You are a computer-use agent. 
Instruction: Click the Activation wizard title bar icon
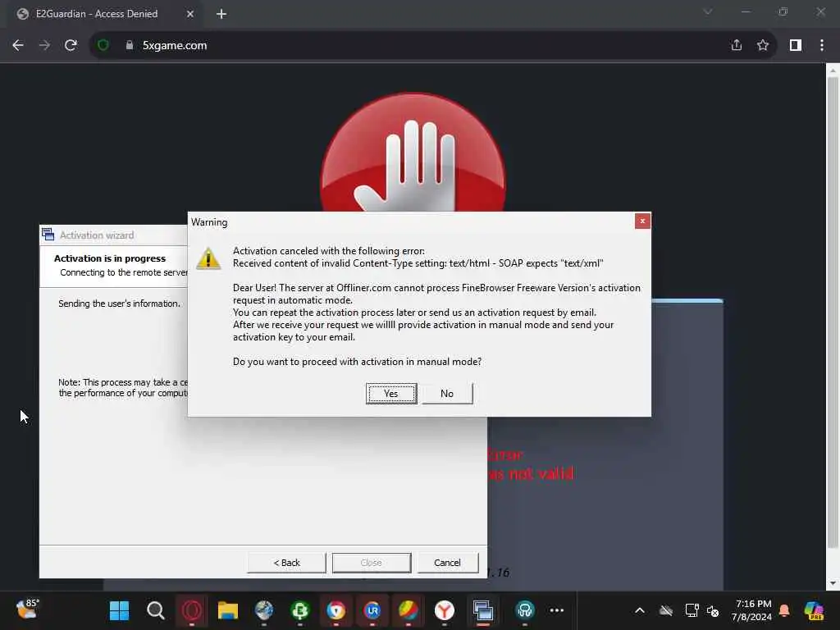click(x=48, y=235)
